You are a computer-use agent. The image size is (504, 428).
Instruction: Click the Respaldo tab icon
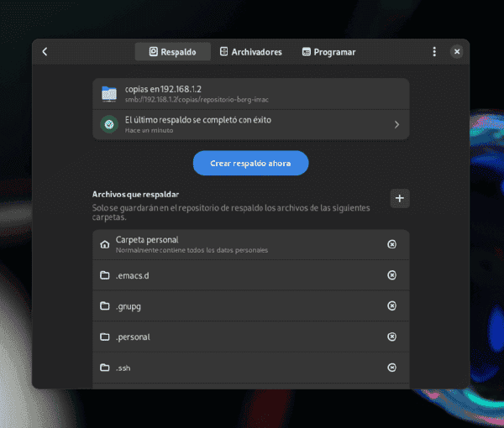click(154, 52)
